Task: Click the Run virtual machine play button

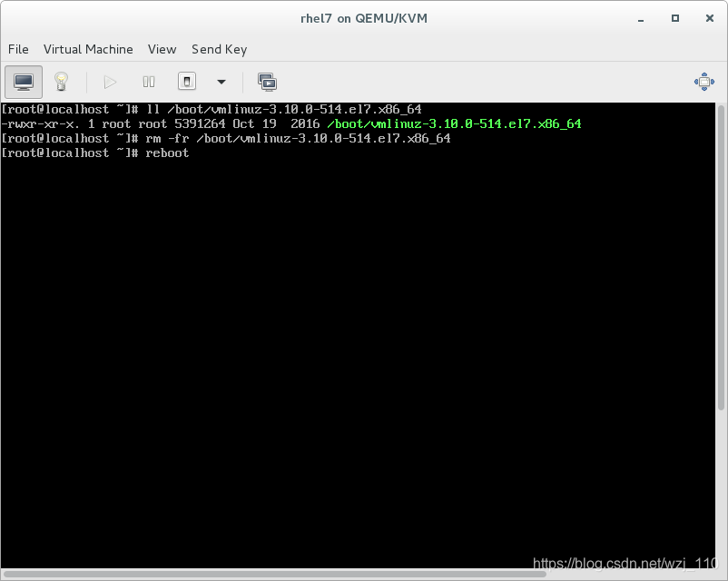Action: coord(110,83)
